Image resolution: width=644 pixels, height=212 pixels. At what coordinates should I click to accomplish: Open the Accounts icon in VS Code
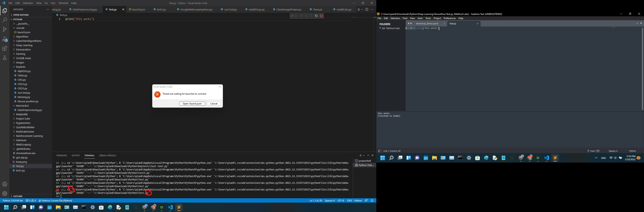pyautogui.click(x=5, y=184)
